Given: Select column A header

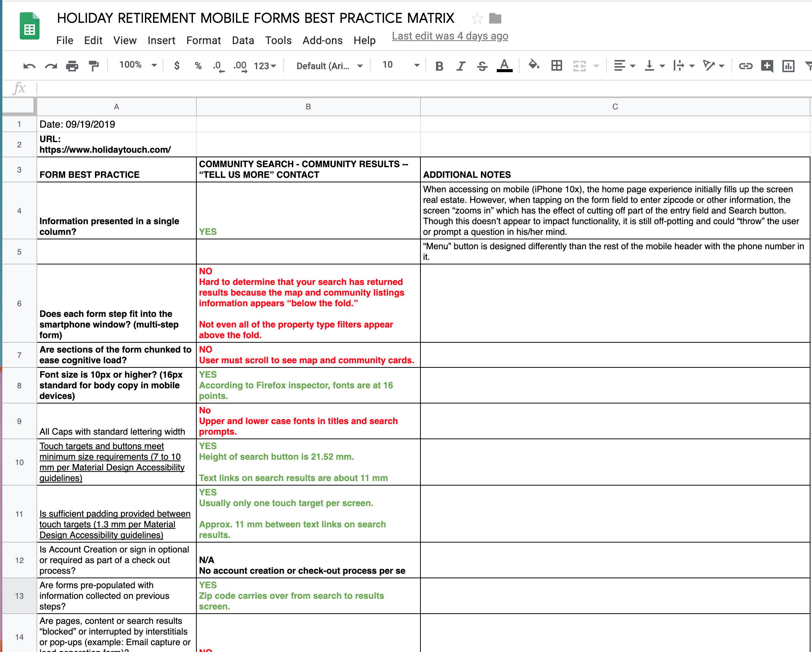Looking at the screenshot, I should (x=117, y=107).
